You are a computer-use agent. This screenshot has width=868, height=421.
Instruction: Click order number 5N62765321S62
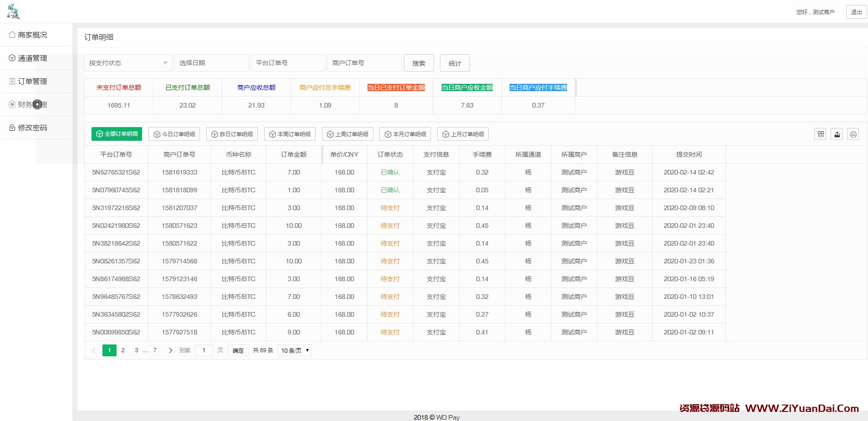116,172
